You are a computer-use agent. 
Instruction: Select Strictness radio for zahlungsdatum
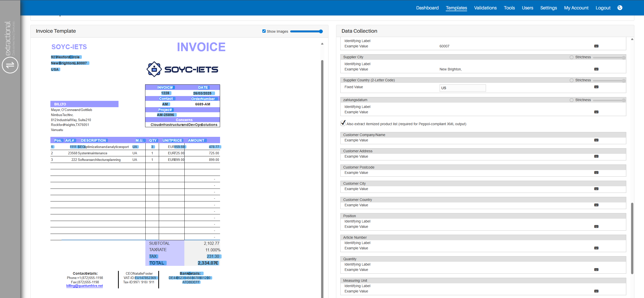(x=572, y=100)
